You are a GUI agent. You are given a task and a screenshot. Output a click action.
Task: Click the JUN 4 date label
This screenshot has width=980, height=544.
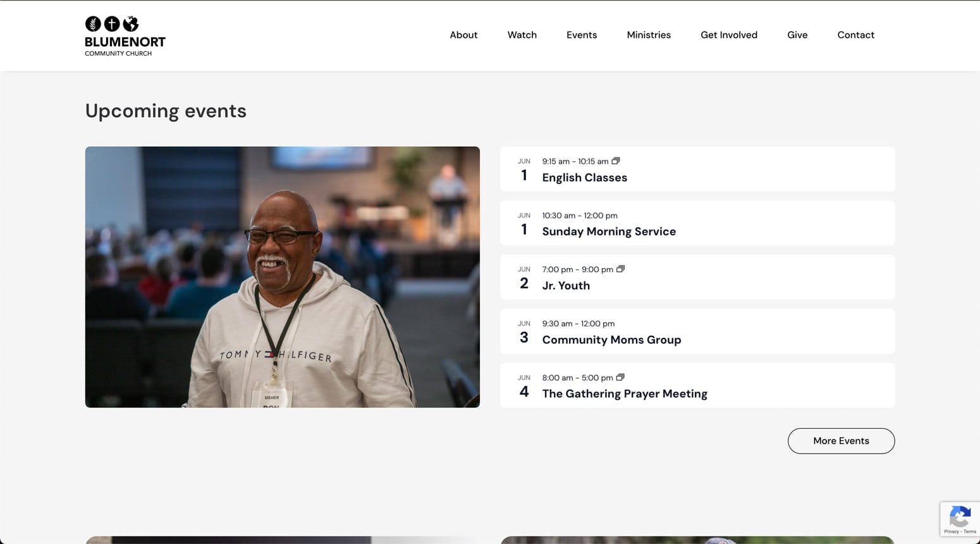524,386
